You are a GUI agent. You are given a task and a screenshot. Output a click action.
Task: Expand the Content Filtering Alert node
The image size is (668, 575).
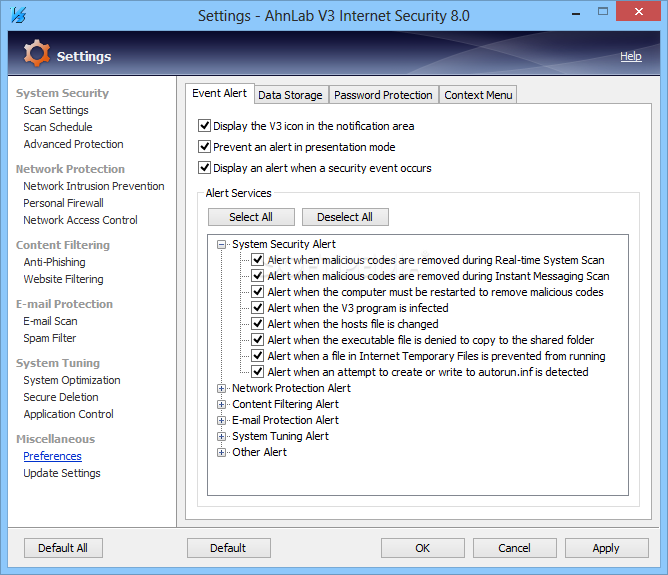(221, 404)
